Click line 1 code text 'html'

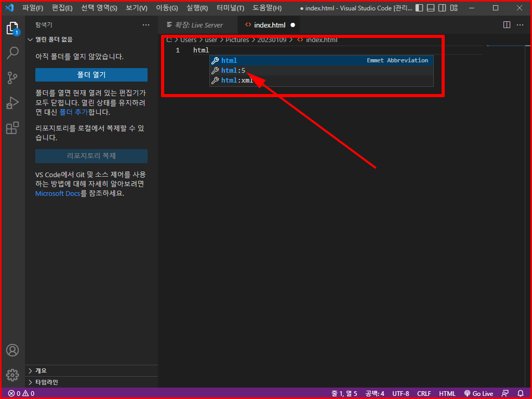click(201, 50)
